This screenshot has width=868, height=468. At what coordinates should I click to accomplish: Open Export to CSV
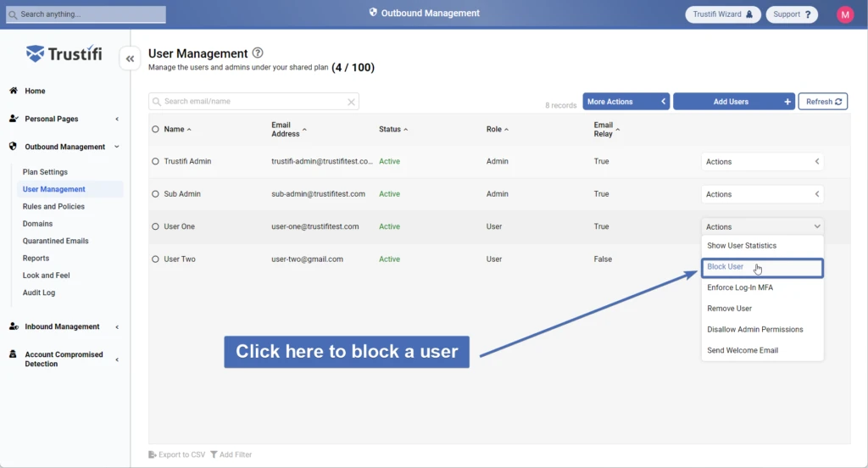176,454
